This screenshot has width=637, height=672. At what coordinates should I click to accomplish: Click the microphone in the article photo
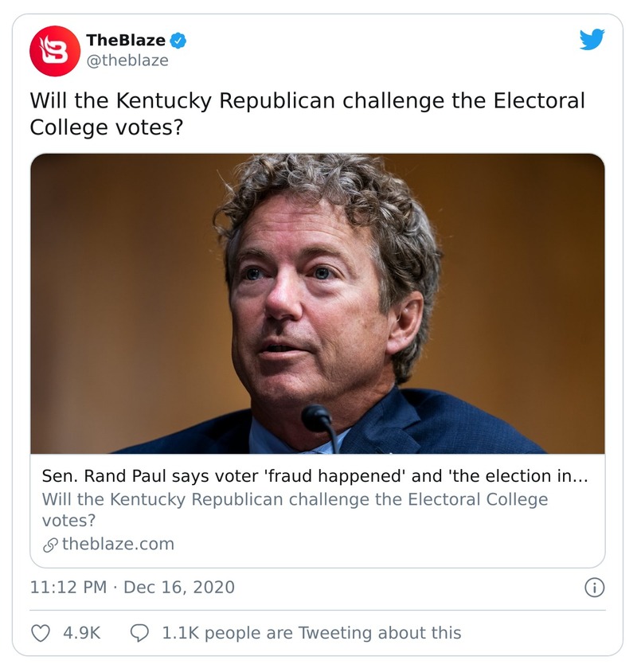(318, 420)
